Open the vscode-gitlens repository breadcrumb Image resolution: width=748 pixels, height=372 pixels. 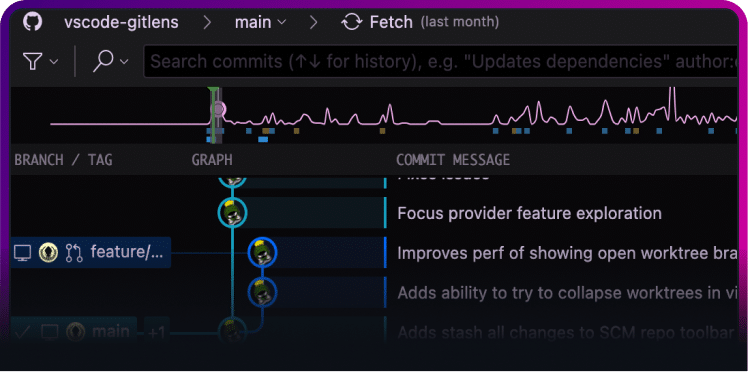coord(121,22)
